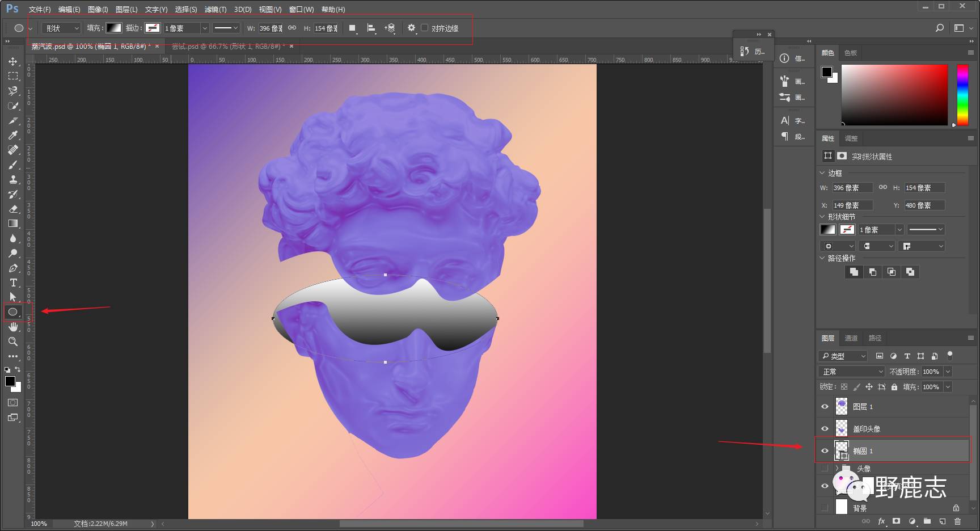Screen dimensions: 980x531
Task: Open the 形状 tool mode dropdown
Action: [61, 28]
